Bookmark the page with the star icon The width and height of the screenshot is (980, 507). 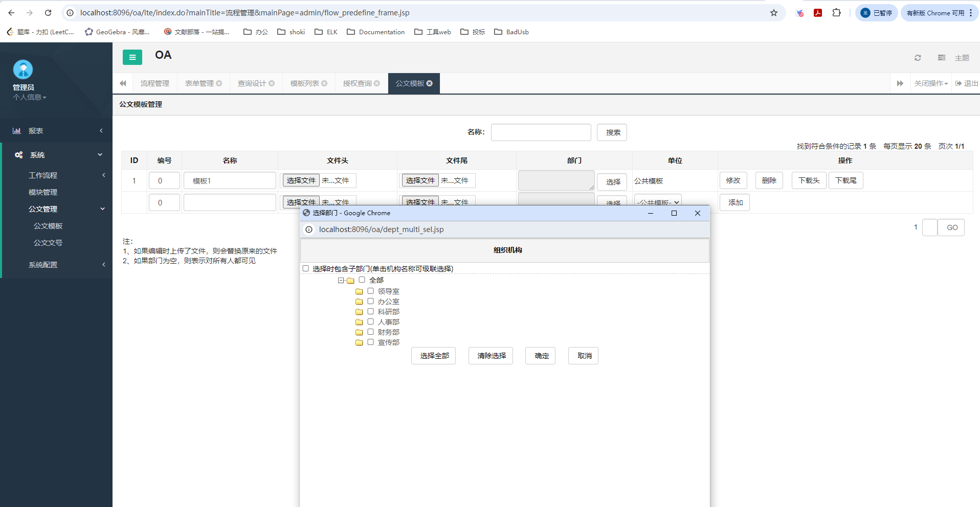click(774, 13)
